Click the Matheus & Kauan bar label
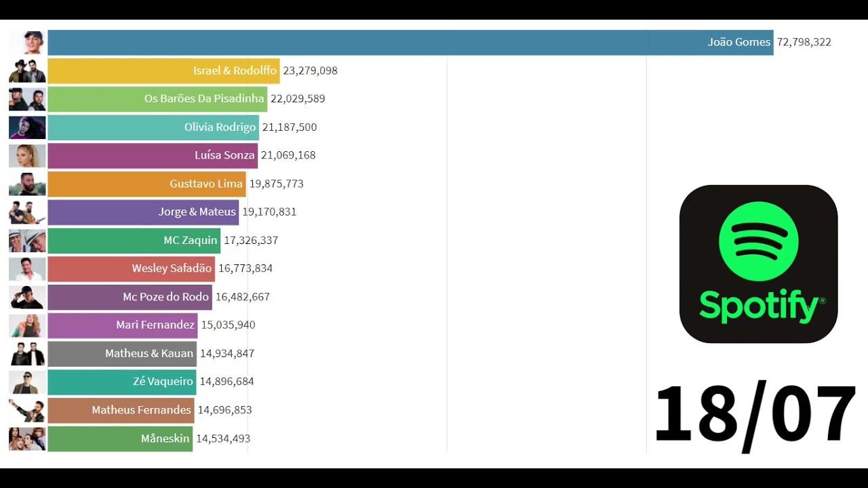The image size is (868, 488). (149, 354)
